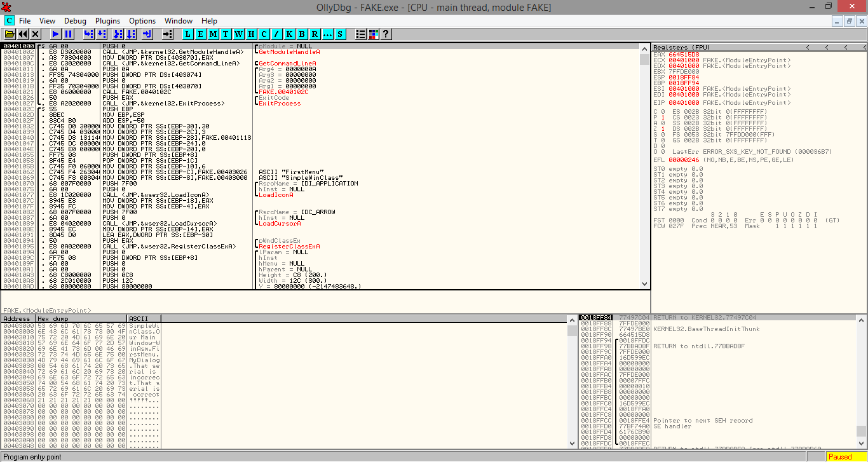This screenshot has height=462, width=868.
Task: Click the Trace into toolbar icon
Action: click(x=118, y=34)
